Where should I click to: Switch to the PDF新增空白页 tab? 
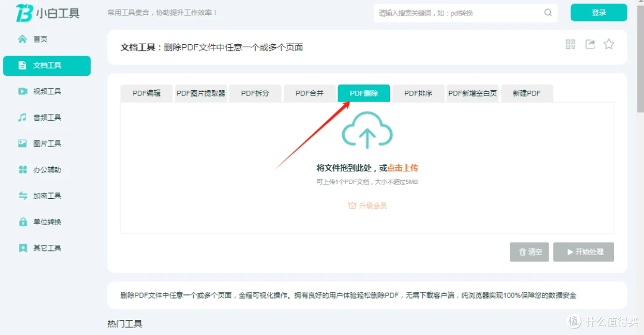472,93
